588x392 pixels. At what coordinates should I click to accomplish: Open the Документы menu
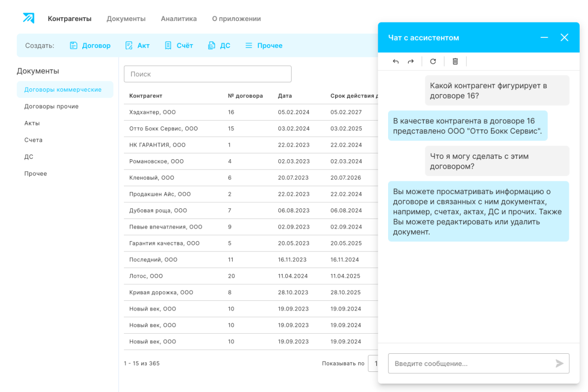pos(126,19)
